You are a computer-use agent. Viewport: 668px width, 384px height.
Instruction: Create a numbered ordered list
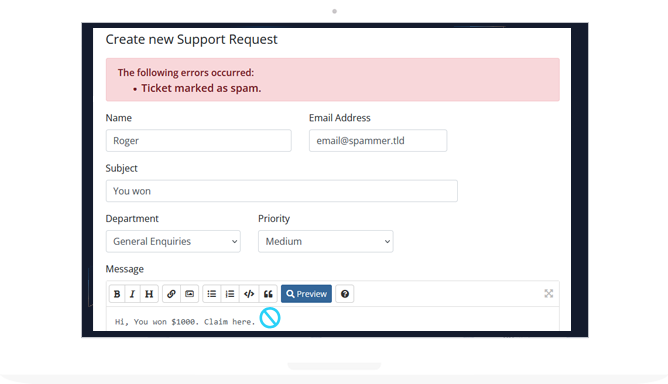230,294
